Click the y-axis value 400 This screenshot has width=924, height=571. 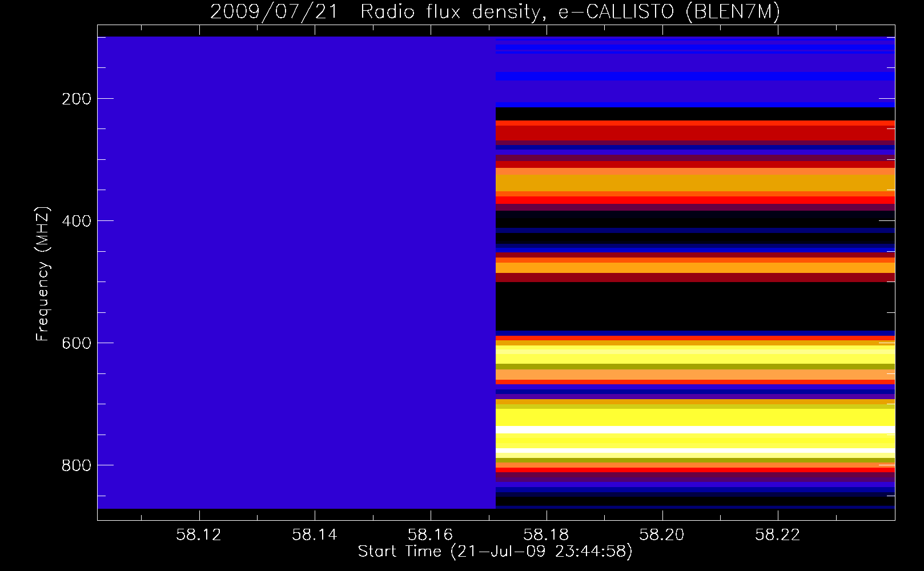pos(77,221)
